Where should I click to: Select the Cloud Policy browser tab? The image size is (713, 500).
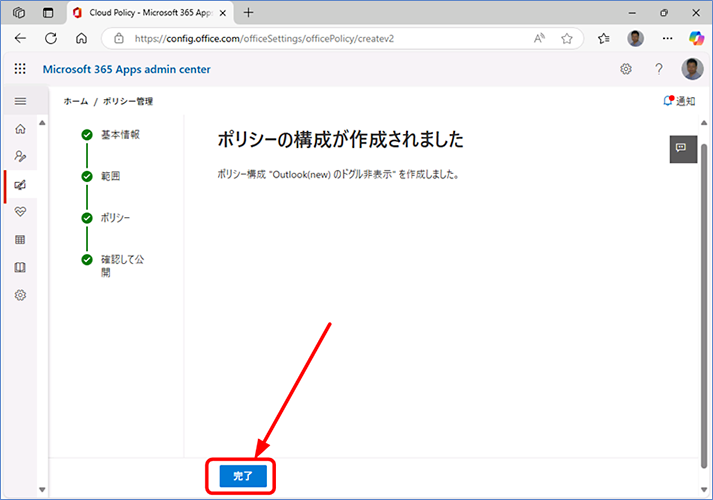click(x=150, y=13)
